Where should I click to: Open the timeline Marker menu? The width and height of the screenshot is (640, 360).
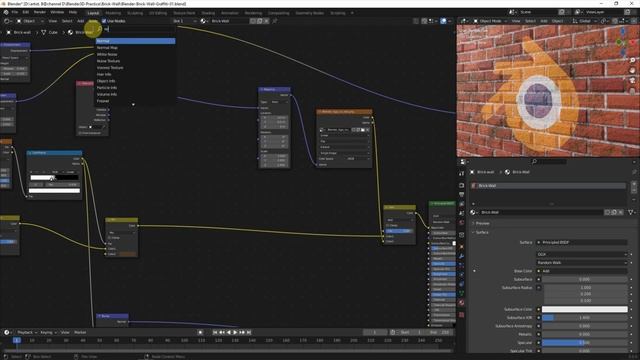pyautogui.click(x=80, y=332)
